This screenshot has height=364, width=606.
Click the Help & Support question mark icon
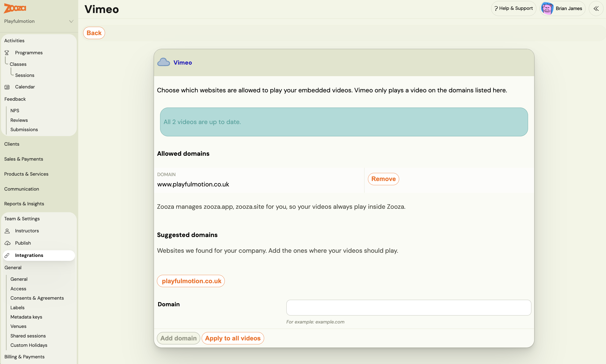[496, 9]
